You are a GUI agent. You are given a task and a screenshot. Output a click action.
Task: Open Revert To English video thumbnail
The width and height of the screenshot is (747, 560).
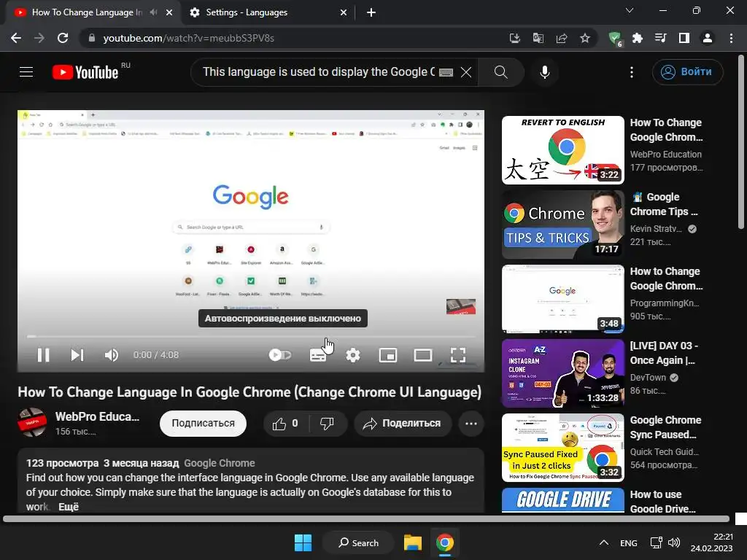pyautogui.click(x=562, y=150)
